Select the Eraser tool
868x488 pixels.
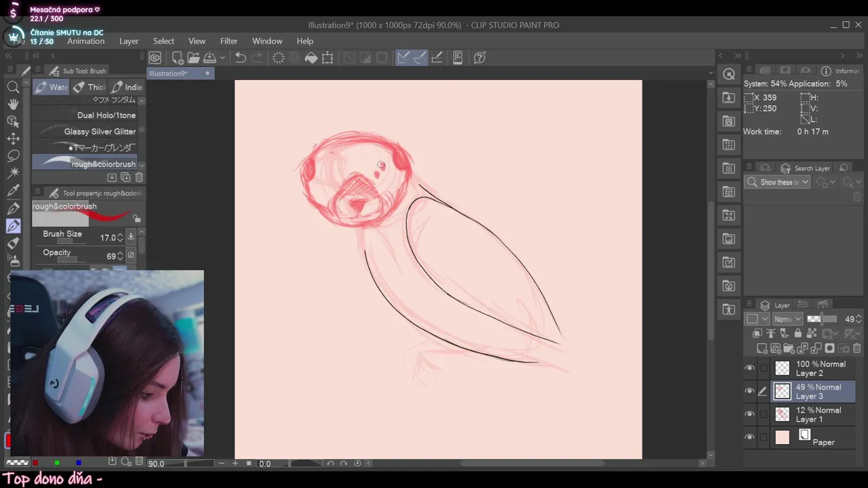[13, 243]
